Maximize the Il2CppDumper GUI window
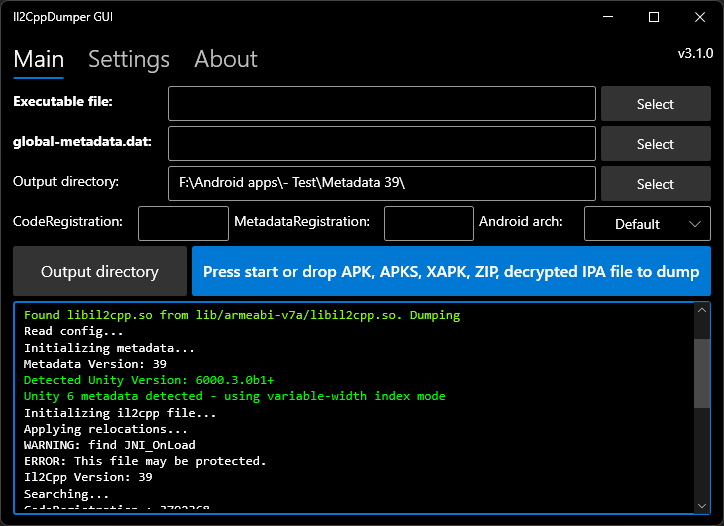Screen dimensions: 724x526 coord(654,17)
